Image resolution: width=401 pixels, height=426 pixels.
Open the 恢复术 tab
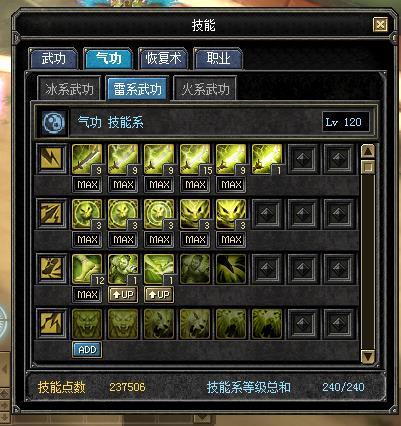tap(163, 59)
